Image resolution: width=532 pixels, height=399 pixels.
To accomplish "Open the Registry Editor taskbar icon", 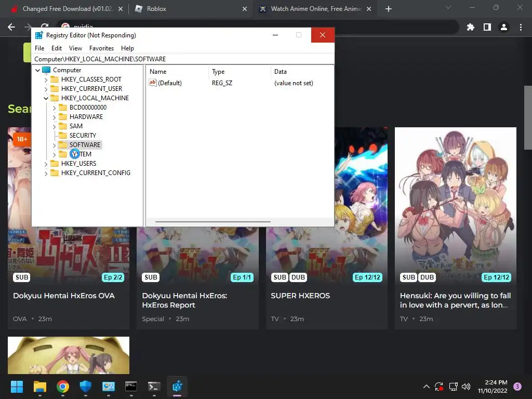I will 177,387.
